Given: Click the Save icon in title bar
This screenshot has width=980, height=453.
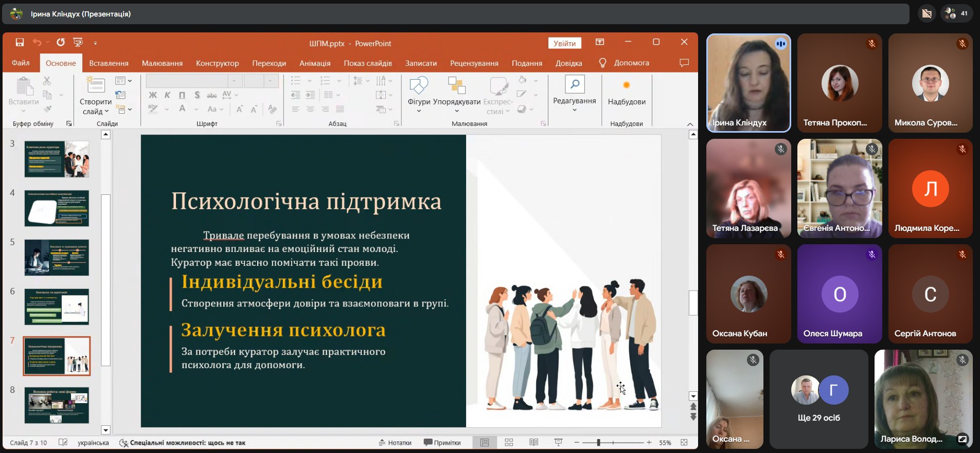Looking at the screenshot, I should [20, 43].
